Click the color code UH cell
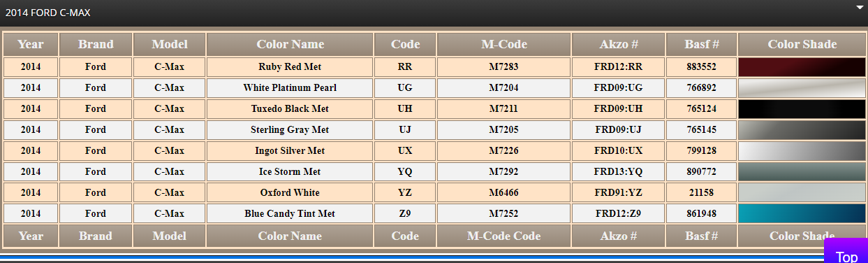This screenshot has width=868, height=263. click(406, 109)
